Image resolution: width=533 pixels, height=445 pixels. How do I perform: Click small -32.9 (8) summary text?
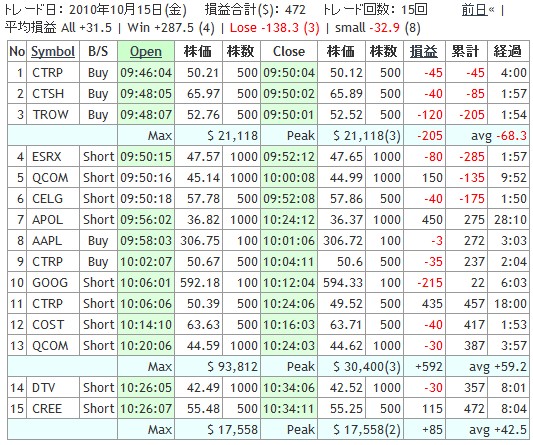(378, 28)
